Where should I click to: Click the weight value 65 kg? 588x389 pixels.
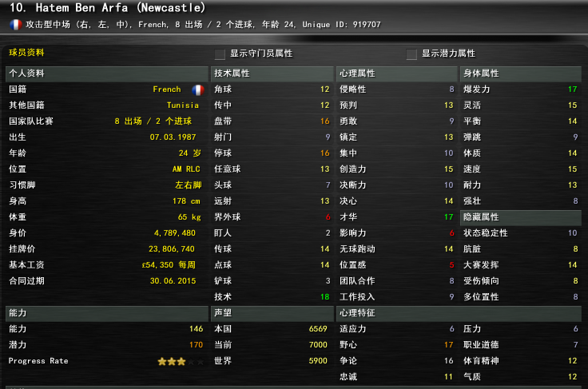click(189, 217)
